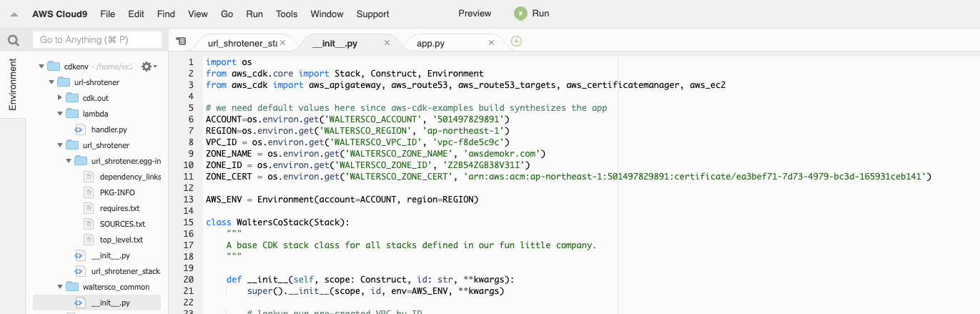The width and height of the screenshot is (980, 314).
Task: Click line number 13 in the gutter
Action: tap(189, 199)
